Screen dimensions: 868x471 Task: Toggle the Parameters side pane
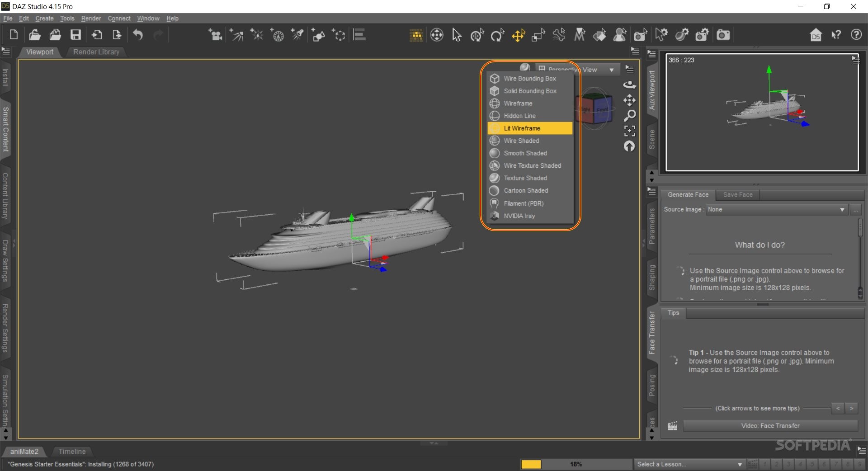(x=652, y=226)
